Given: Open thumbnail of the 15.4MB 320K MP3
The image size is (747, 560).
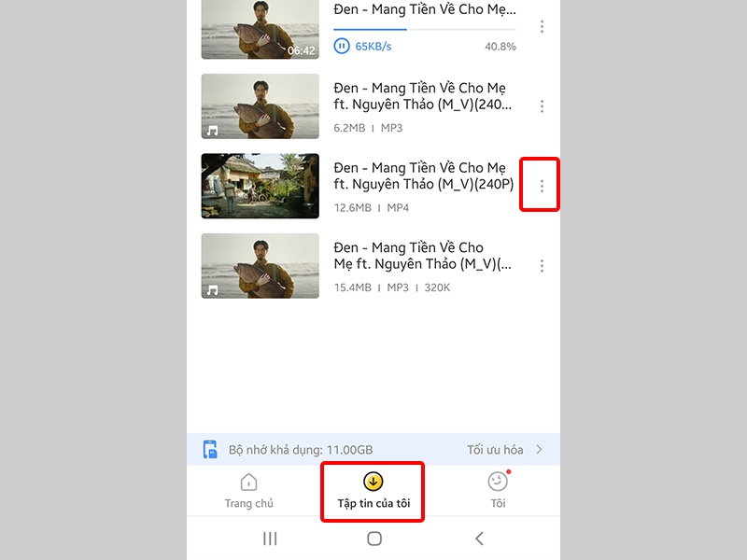Looking at the screenshot, I should [x=261, y=266].
